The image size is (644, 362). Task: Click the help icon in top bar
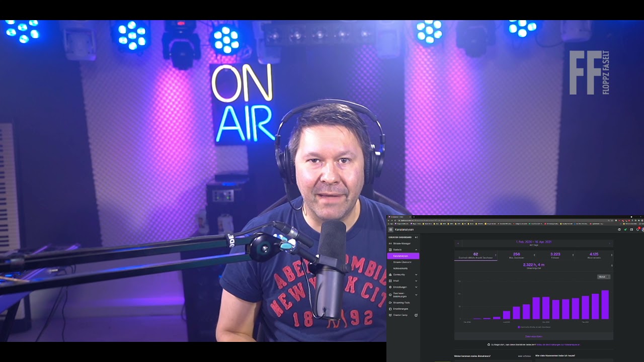pos(619,230)
